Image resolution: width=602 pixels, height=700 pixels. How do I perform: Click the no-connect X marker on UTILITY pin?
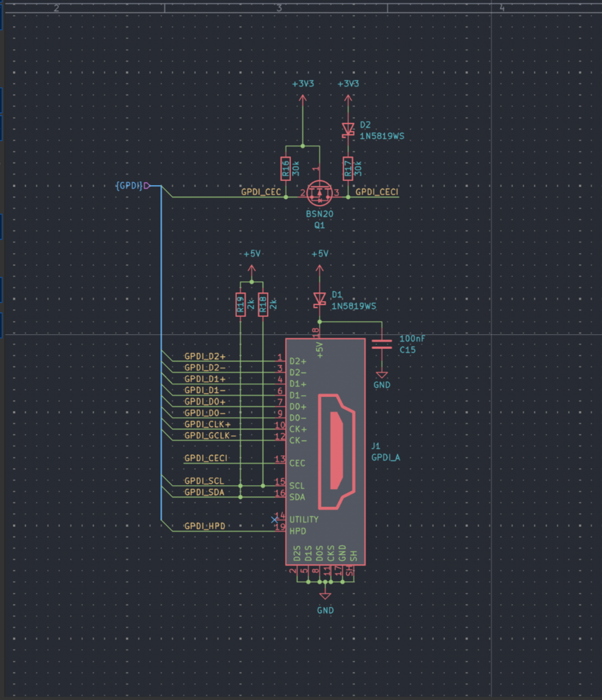pos(274,519)
